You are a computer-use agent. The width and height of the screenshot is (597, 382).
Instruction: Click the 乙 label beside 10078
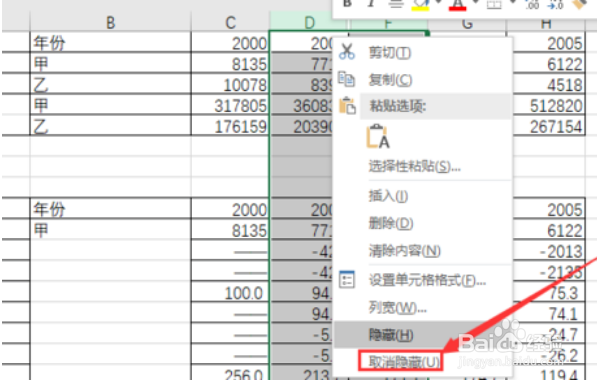41,85
